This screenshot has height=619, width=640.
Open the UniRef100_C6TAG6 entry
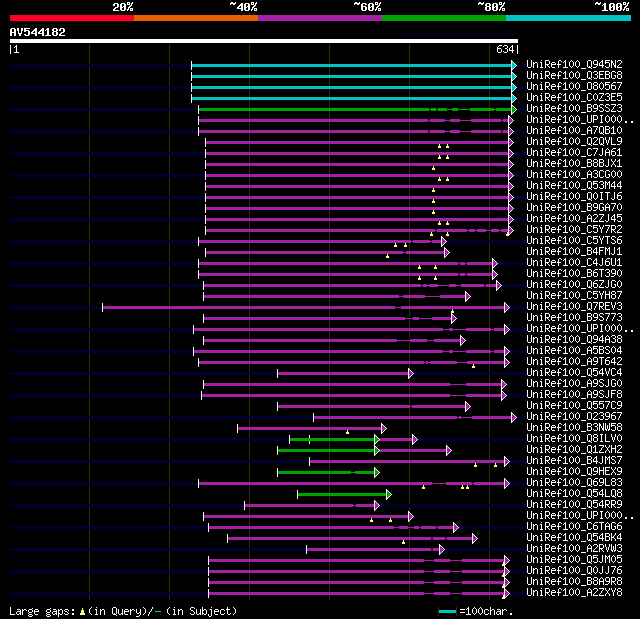point(574,527)
